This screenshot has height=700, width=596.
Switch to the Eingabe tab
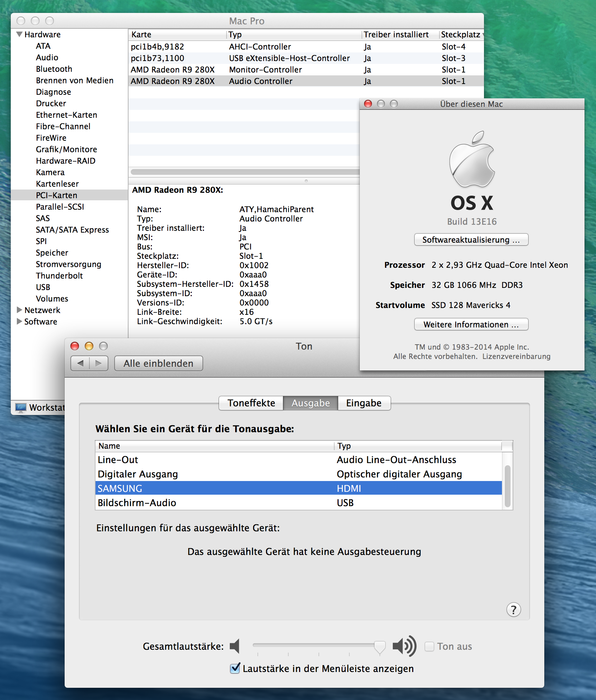point(364,403)
